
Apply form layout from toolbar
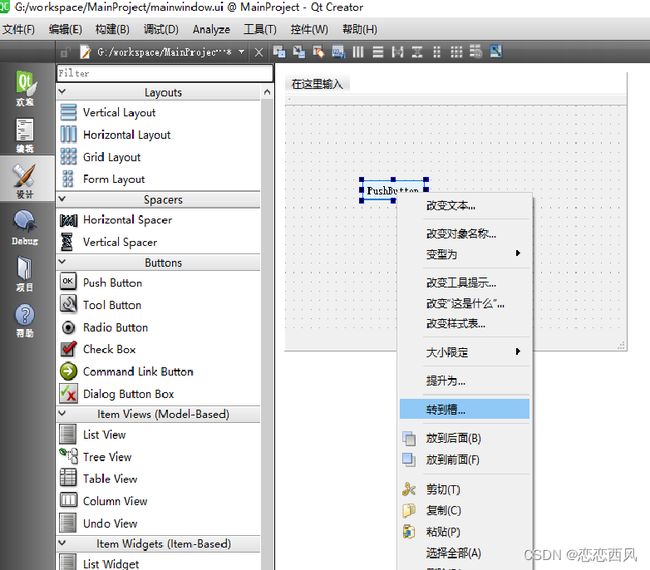tap(437, 52)
